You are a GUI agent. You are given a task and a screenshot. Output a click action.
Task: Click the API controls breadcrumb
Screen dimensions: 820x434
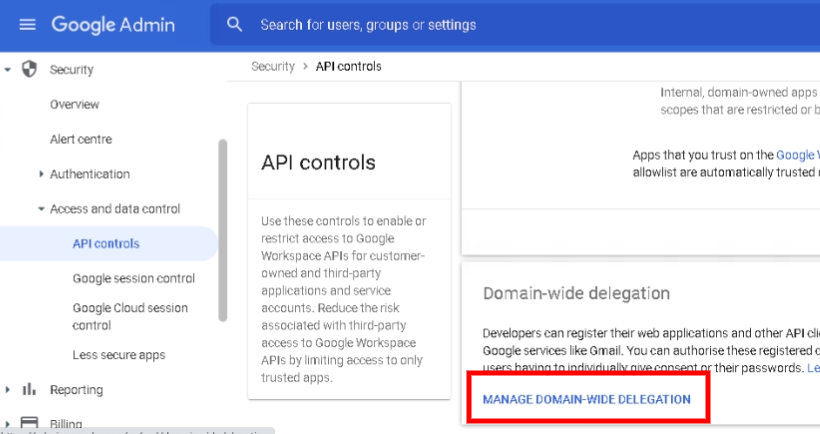pyautogui.click(x=348, y=66)
